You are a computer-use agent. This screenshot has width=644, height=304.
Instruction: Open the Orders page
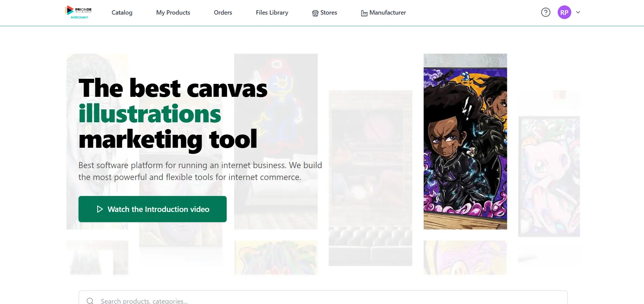(223, 13)
